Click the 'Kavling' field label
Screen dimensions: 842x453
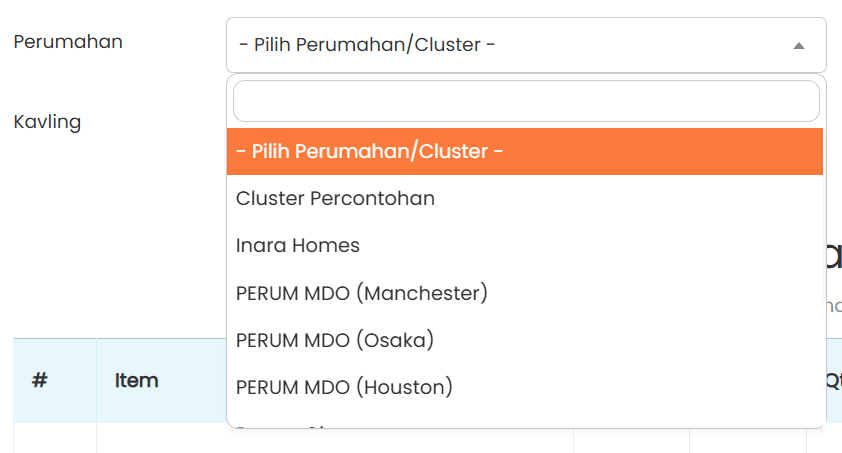47,122
